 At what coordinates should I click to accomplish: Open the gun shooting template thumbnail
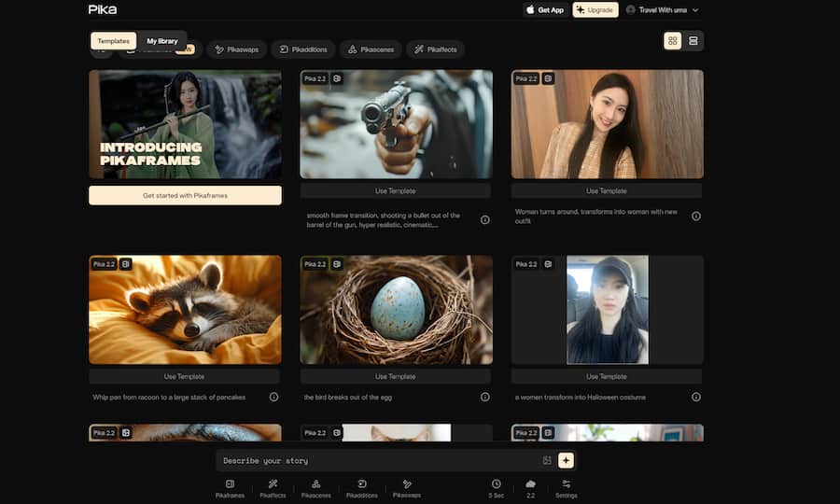[x=397, y=124]
